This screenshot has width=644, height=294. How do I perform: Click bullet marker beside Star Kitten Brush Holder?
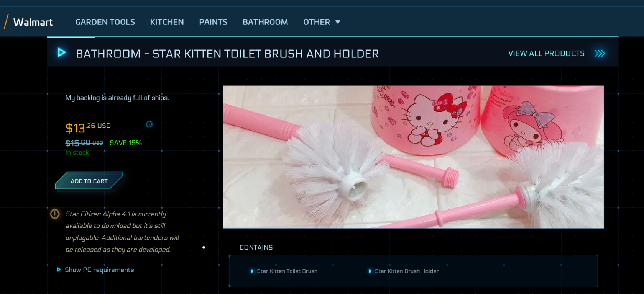[370, 271]
